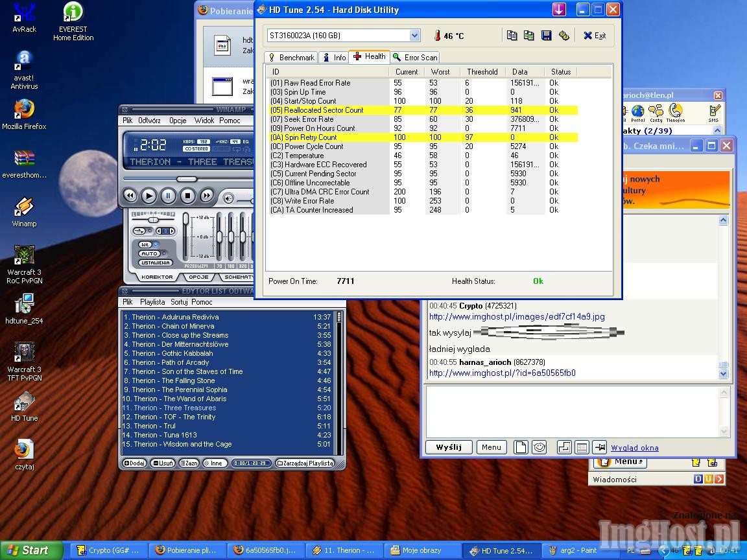Click the Wygląd okna link

(635, 448)
